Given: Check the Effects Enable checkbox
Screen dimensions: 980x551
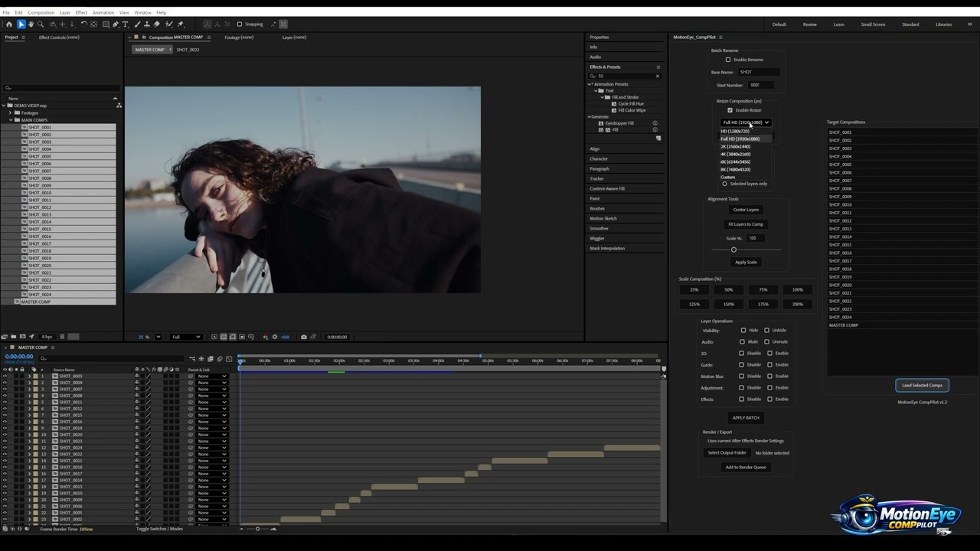Looking at the screenshot, I should pos(769,399).
